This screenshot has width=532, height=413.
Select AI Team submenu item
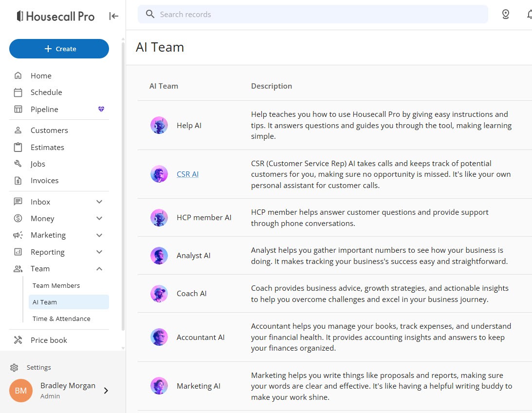[x=69, y=302]
